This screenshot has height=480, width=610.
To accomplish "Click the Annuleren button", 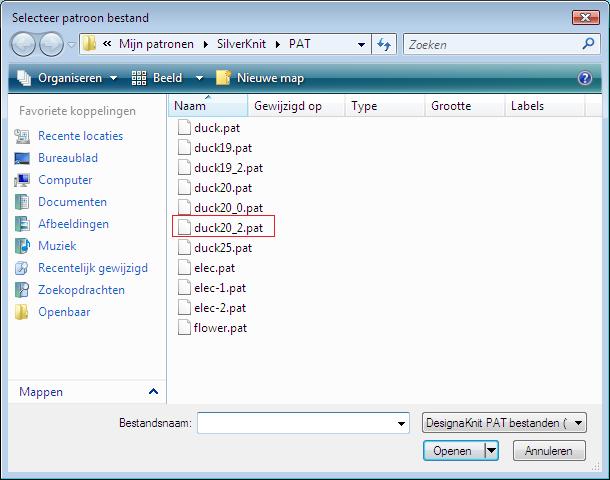I will pos(548,451).
